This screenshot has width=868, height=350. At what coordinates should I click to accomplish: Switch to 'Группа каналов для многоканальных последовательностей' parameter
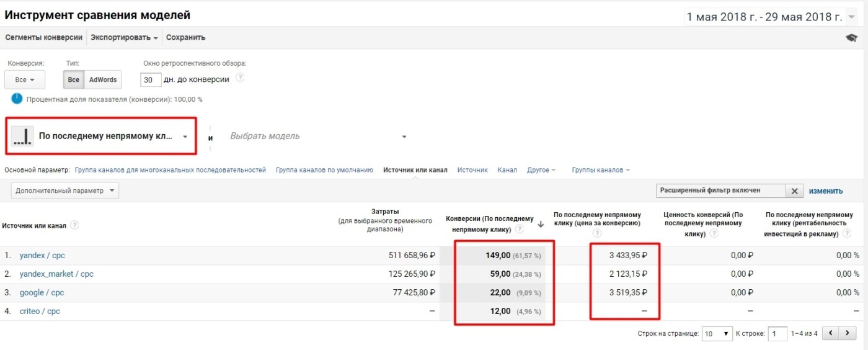point(170,170)
